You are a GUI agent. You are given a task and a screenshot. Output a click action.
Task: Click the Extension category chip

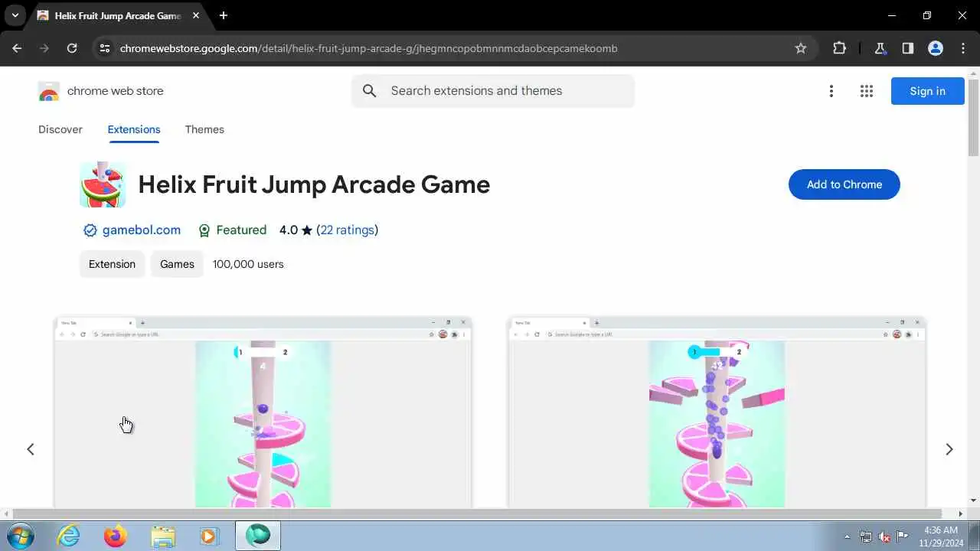tap(112, 264)
